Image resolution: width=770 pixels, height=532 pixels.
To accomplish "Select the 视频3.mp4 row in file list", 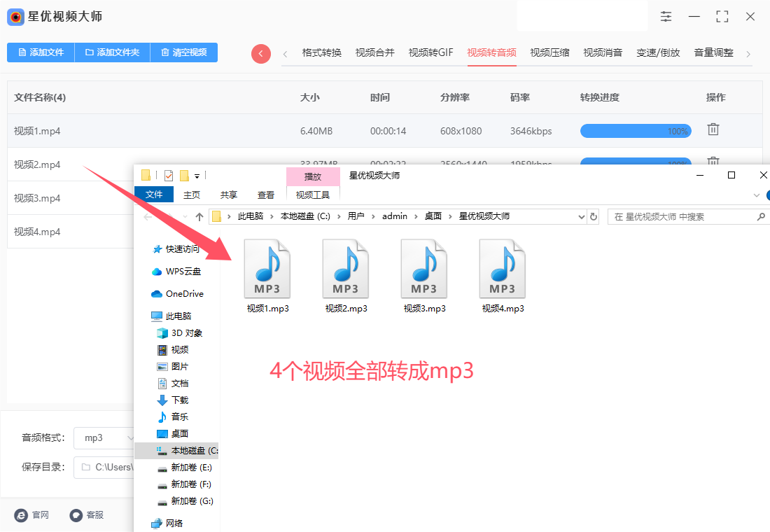I will [70, 198].
